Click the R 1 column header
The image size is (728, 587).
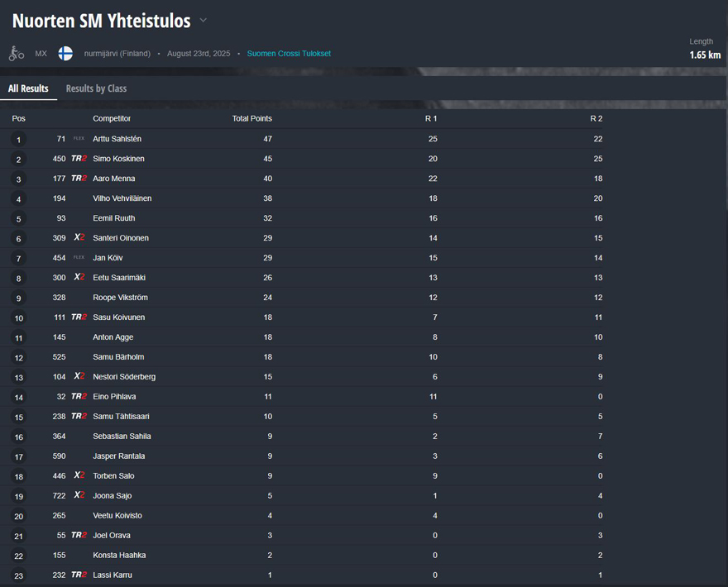[x=431, y=118]
